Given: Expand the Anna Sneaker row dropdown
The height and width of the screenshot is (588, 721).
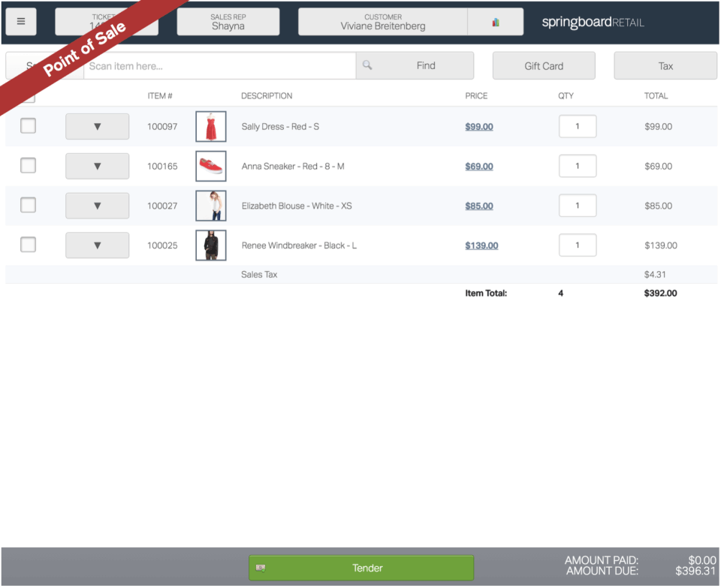Looking at the screenshot, I should pyautogui.click(x=97, y=165).
